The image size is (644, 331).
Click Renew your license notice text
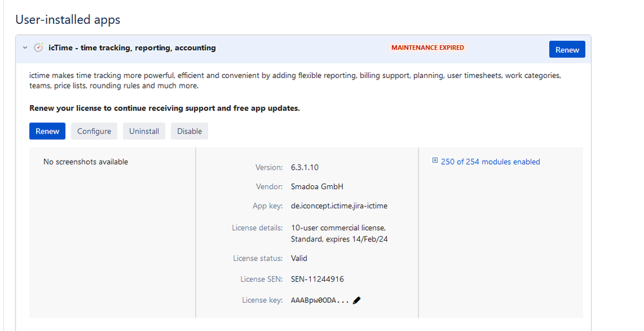(164, 108)
